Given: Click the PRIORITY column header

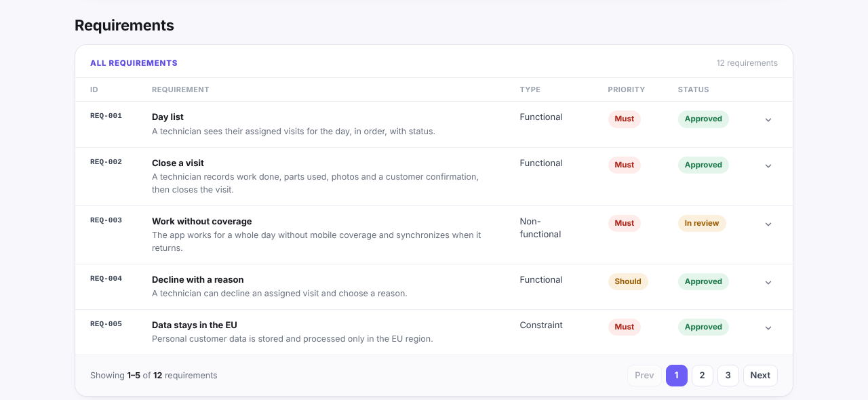Looking at the screenshot, I should click(x=627, y=89).
